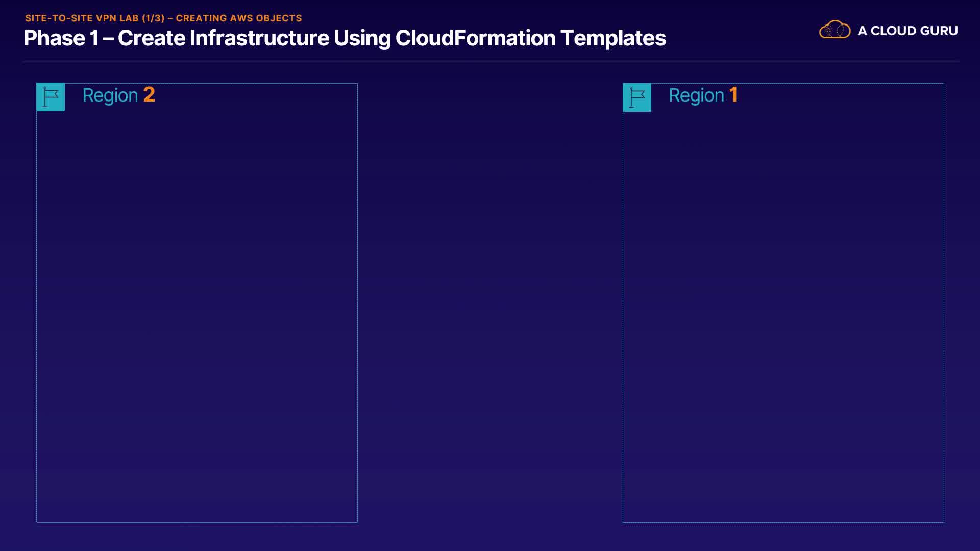This screenshot has width=980, height=551.
Task: Click the orange number 1
Action: 733,95
